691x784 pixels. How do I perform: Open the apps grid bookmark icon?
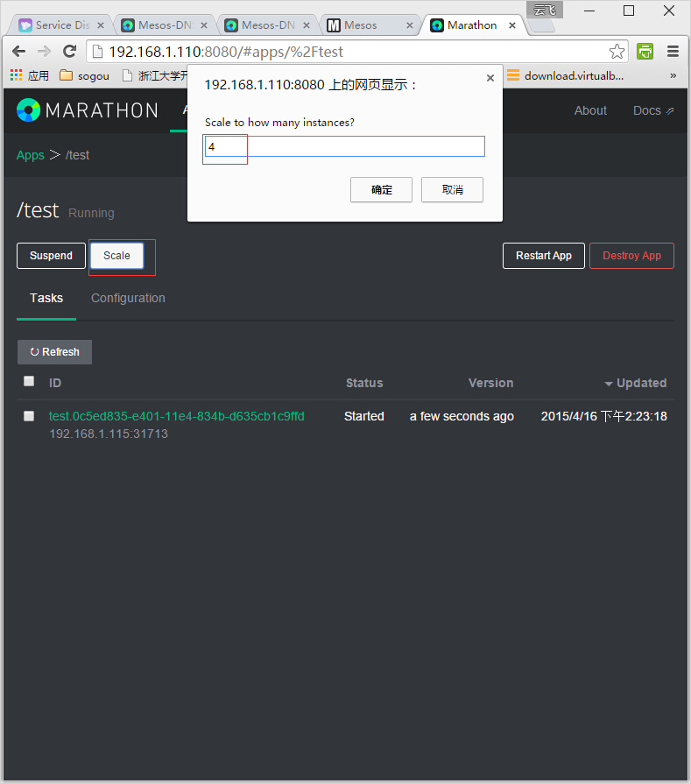click(x=16, y=75)
